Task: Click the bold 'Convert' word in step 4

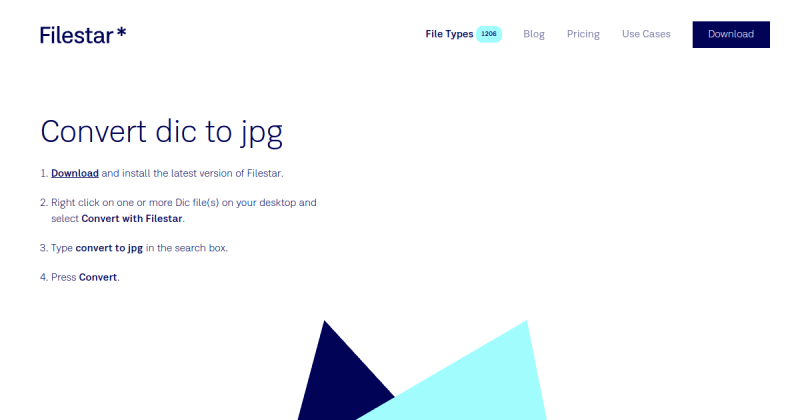Action: (98, 277)
